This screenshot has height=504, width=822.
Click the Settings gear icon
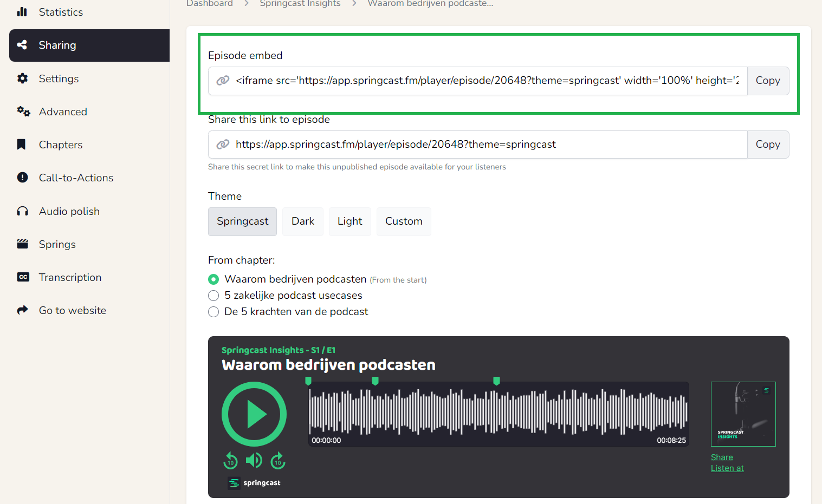pos(22,78)
